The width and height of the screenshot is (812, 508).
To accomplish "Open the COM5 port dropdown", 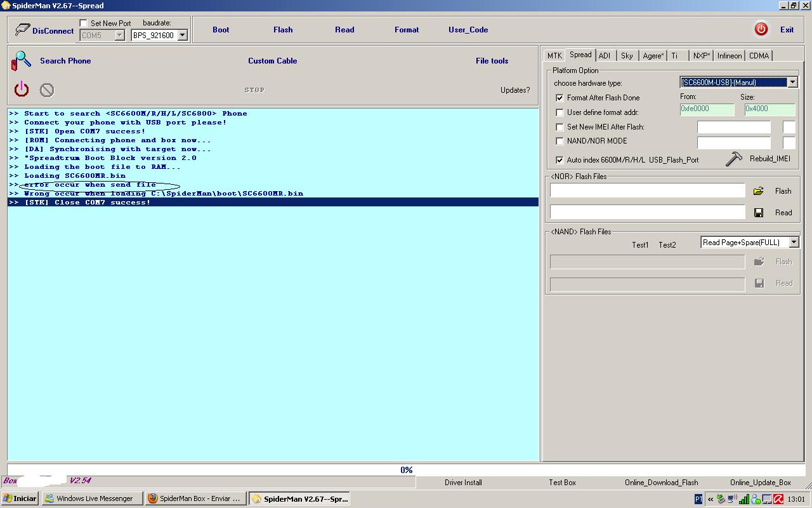I will [x=119, y=36].
